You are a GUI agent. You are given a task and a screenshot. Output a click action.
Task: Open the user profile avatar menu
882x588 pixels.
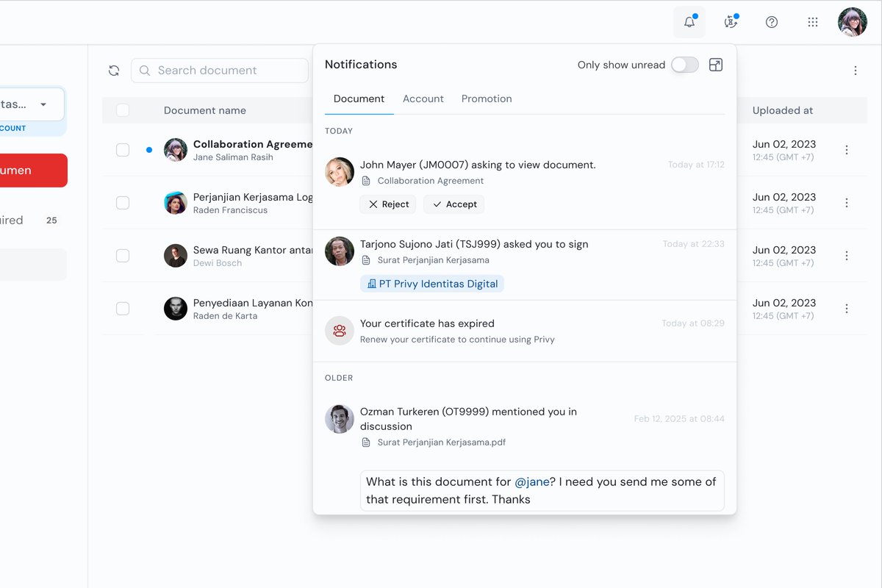(x=853, y=22)
